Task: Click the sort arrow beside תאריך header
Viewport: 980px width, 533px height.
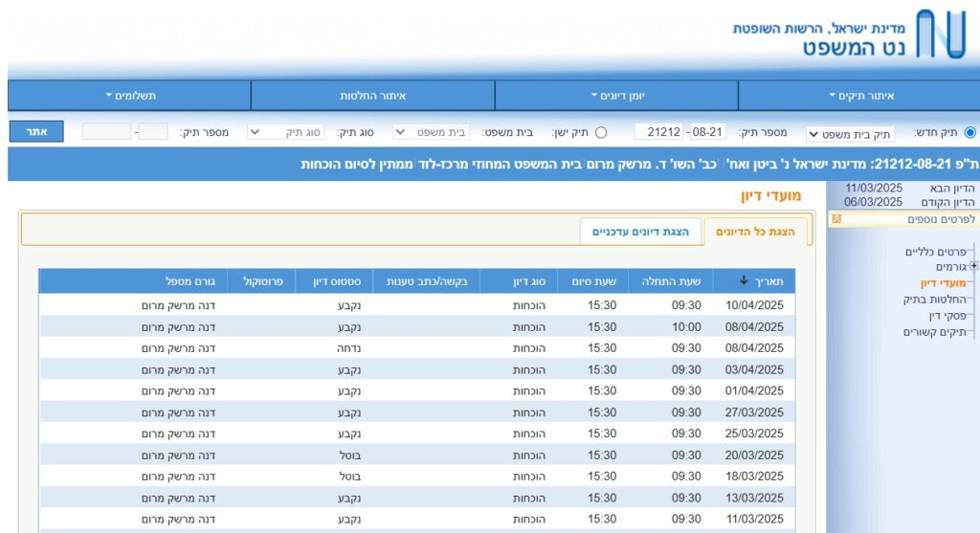Action: coord(743,280)
